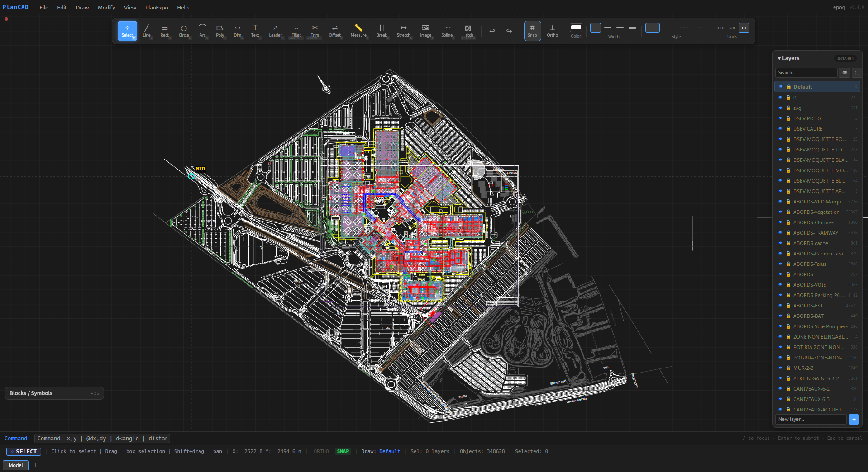The width and height of the screenshot is (868, 472).
Task: Click the Undo arrow in the toolbar
Action: pyautogui.click(x=492, y=31)
